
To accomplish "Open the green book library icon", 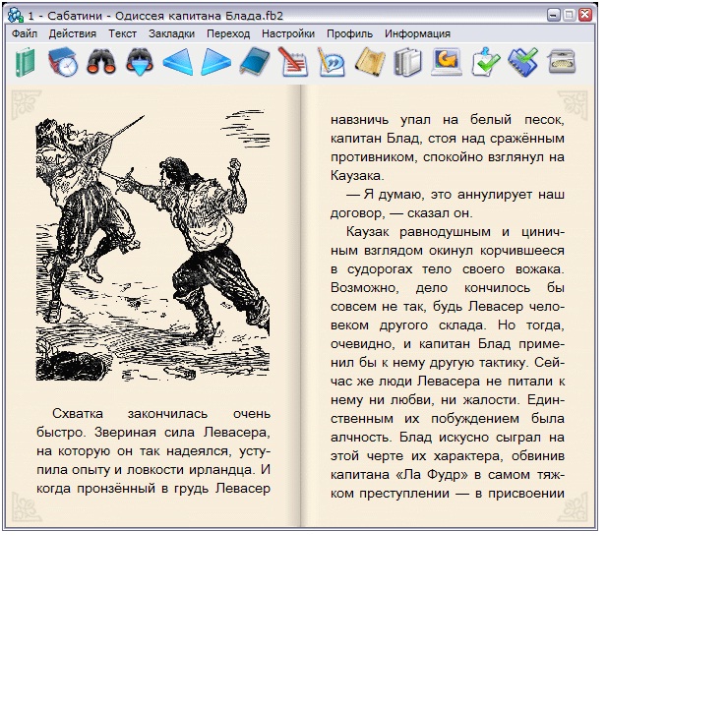I will 25,62.
